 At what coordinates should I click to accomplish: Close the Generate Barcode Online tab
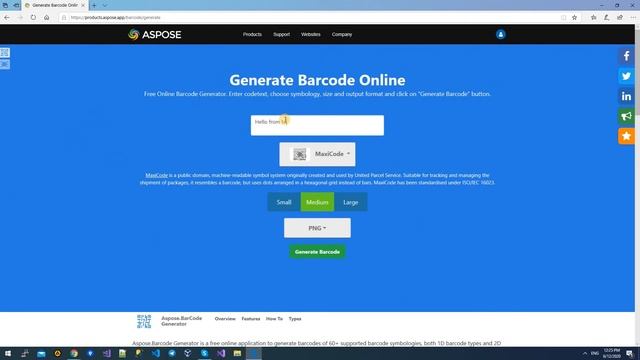pyautogui.click(x=83, y=5)
